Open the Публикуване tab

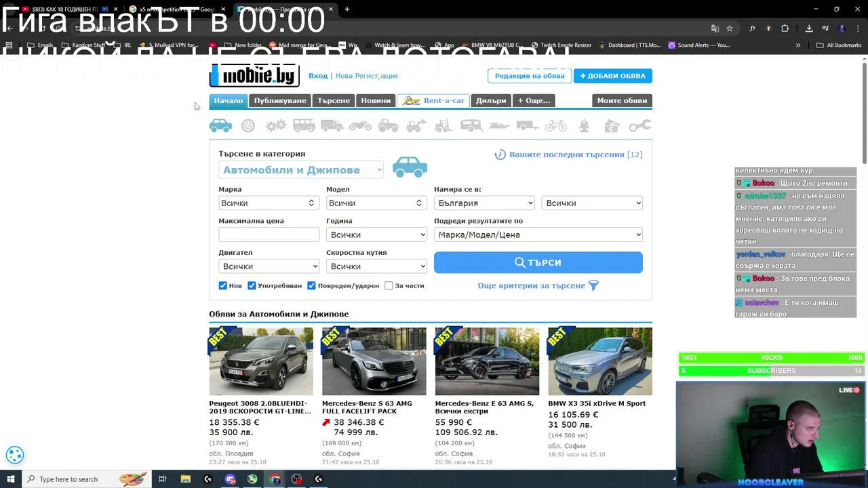pos(280,100)
